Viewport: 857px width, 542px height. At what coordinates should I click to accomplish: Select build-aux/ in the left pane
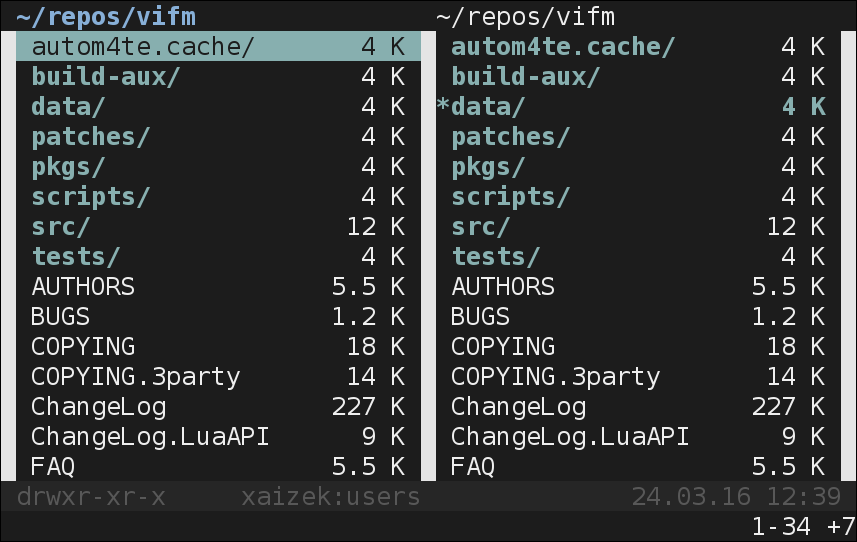(x=219, y=76)
